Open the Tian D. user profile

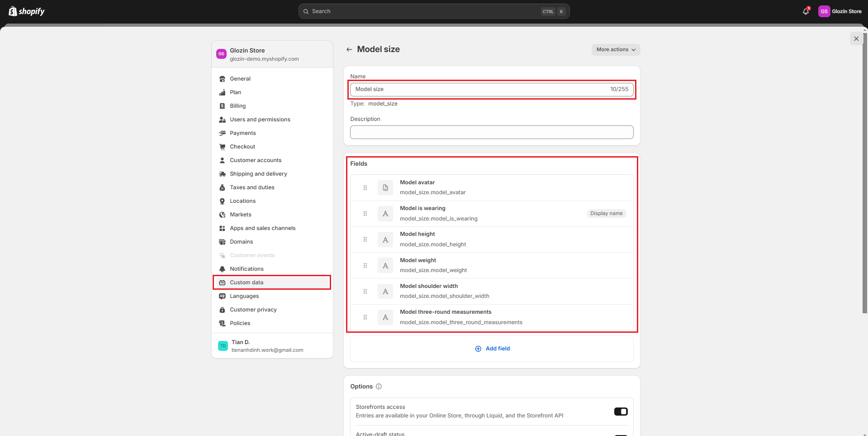tap(267, 346)
